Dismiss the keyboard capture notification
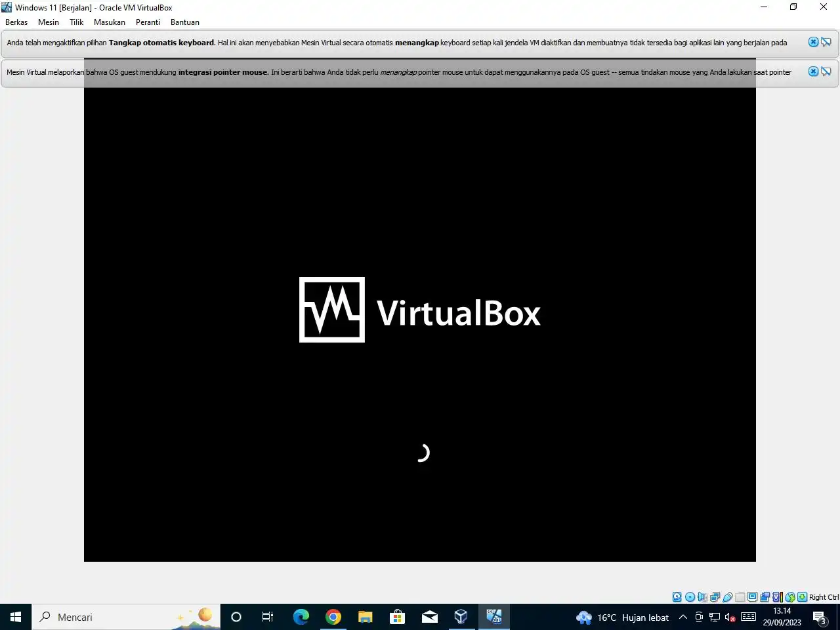This screenshot has width=840, height=630. click(x=813, y=42)
